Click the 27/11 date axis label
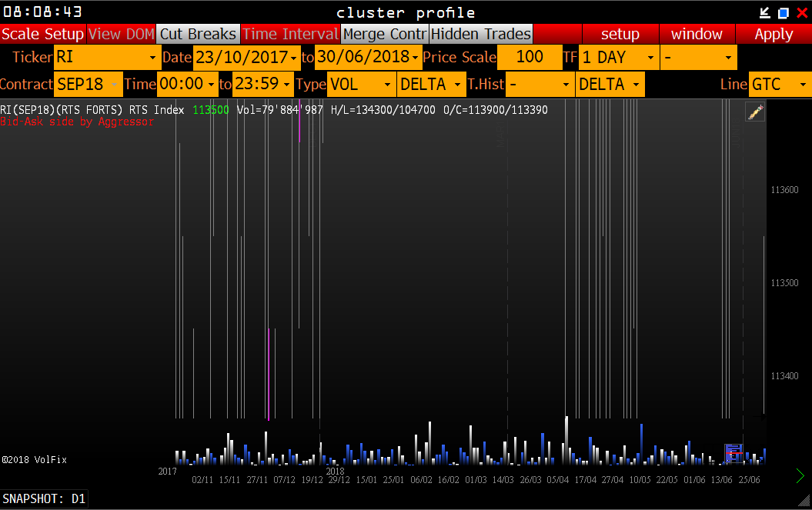This screenshot has height=510, width=812. tap(257, 480)
